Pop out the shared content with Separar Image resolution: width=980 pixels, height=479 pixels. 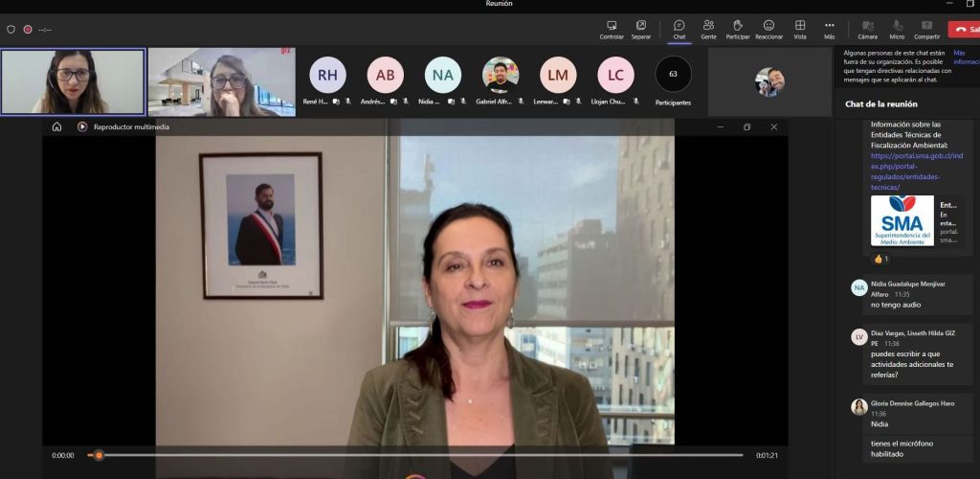click(640, 26)
